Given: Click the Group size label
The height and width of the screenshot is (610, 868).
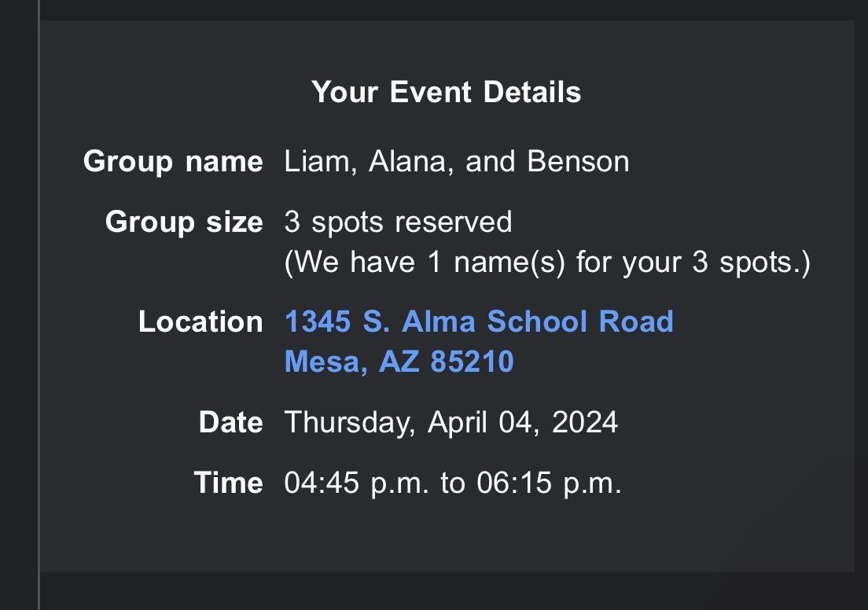Looking at the screenshot, I should coord(184,222).
